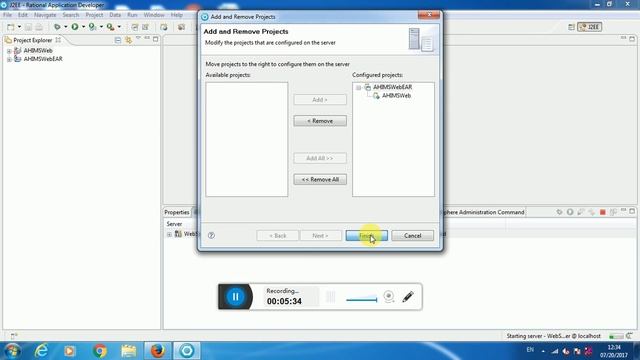Open the Window menu
Screen dimensions: 640x360
pyautogui.click(x=154, y=15)
